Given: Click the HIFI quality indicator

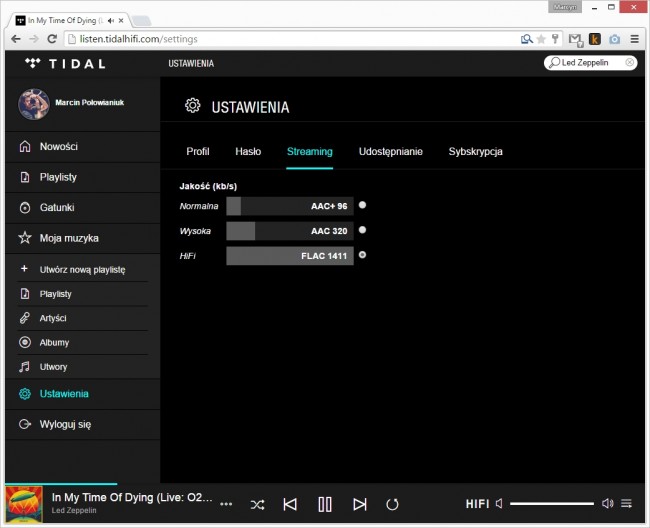Looking at the screenshot, I should tap(477, 504).
